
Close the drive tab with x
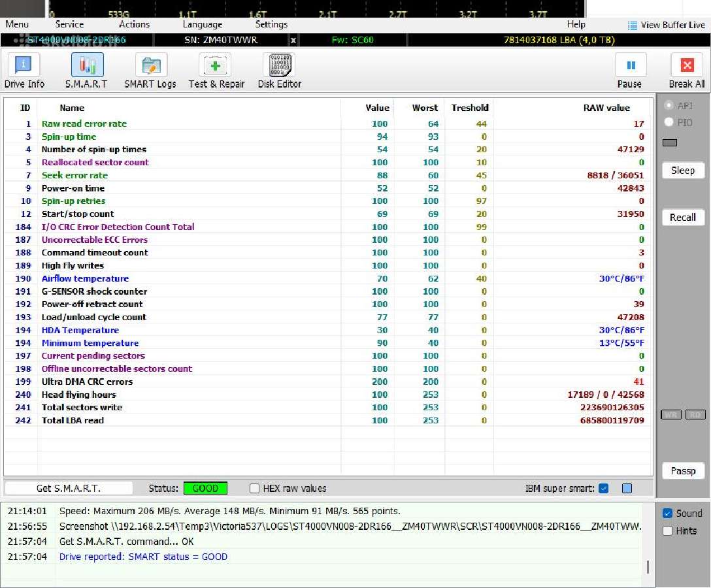tap(293, 41)
